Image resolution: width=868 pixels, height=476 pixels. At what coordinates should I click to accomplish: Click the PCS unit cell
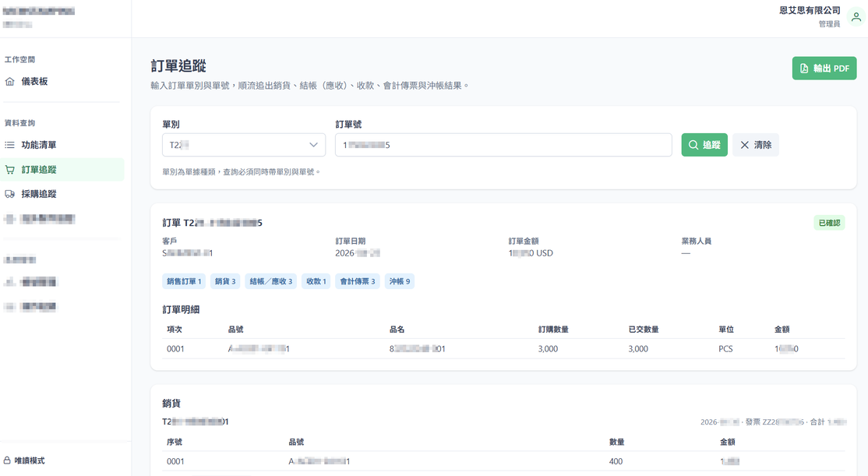(x=725, y=349)
